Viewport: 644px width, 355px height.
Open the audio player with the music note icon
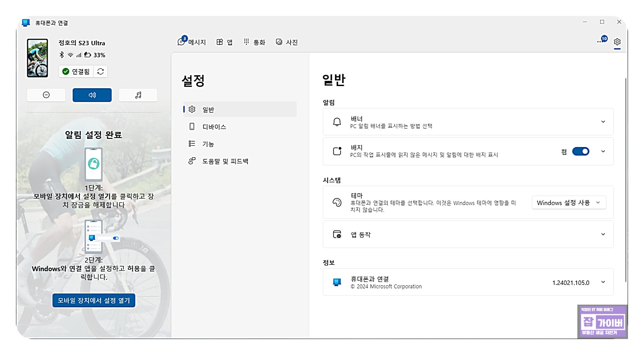point(138,95)
